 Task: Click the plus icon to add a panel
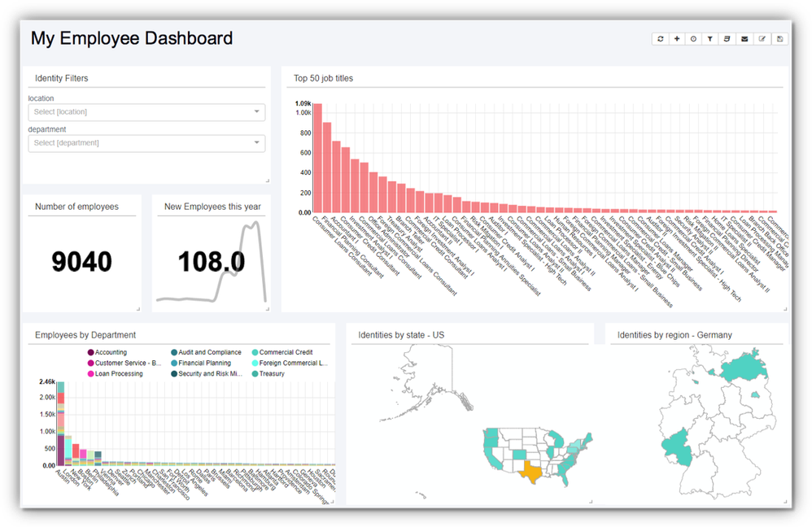coord(677,39)
